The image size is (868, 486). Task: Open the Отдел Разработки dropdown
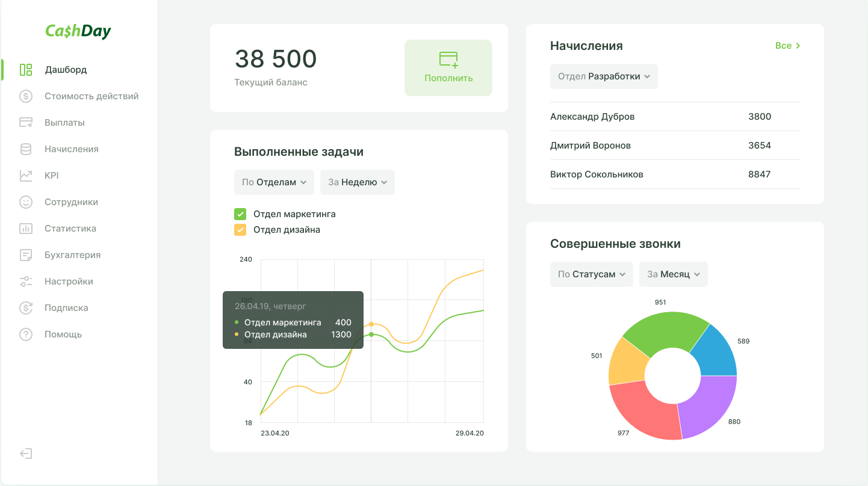(604, 76)
